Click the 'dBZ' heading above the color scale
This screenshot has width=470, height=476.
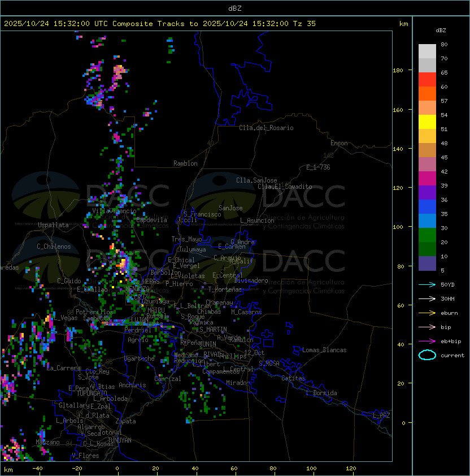(x=441, y=31)
